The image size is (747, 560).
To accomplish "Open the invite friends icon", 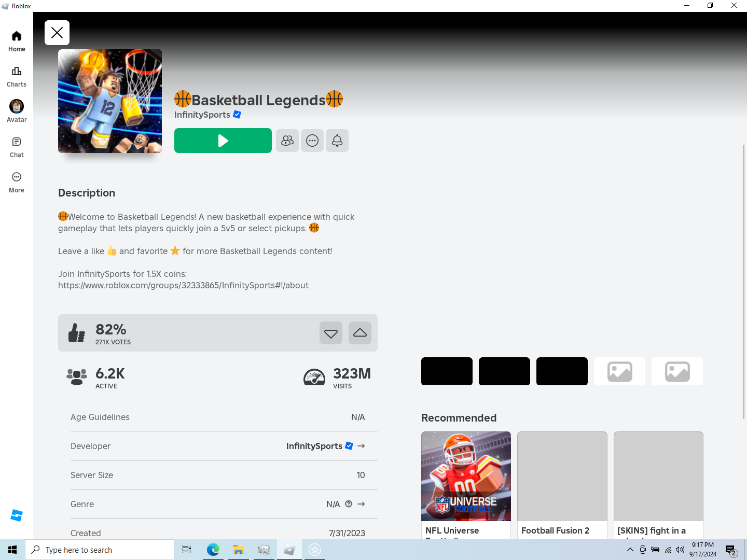I will (x=287, y=141).
